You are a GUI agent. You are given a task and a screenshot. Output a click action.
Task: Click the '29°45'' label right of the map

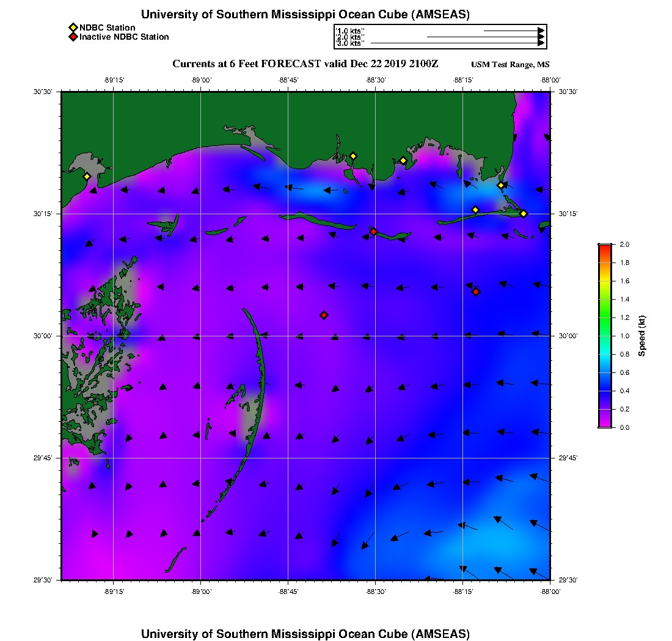pyautogui.click(x=568, y=458)
